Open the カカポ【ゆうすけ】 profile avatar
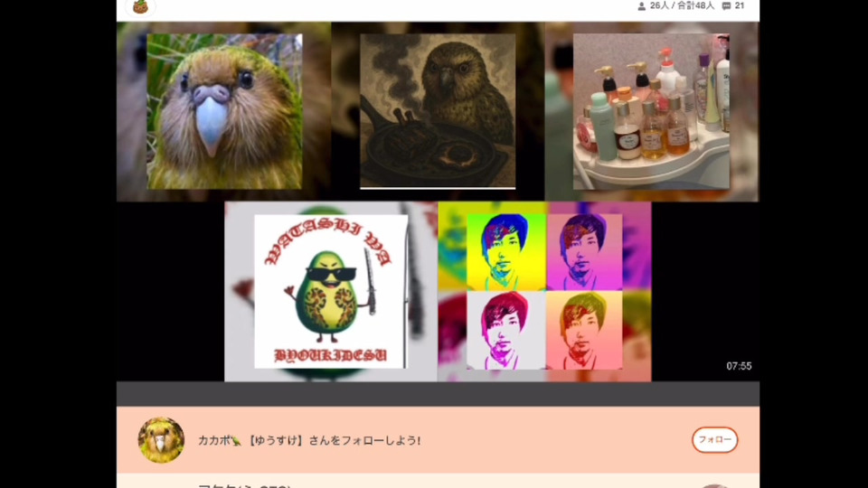The width and height of the screenshot is (868, 488). pos(161,440)
